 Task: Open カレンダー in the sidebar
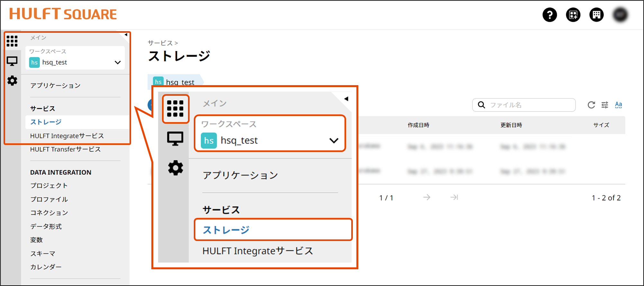46,267
